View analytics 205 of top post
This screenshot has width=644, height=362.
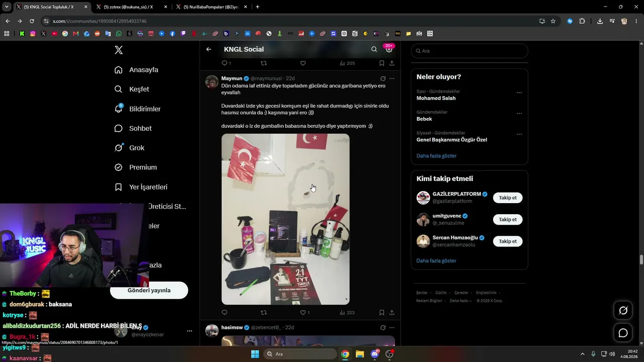(x=347, y=63)
